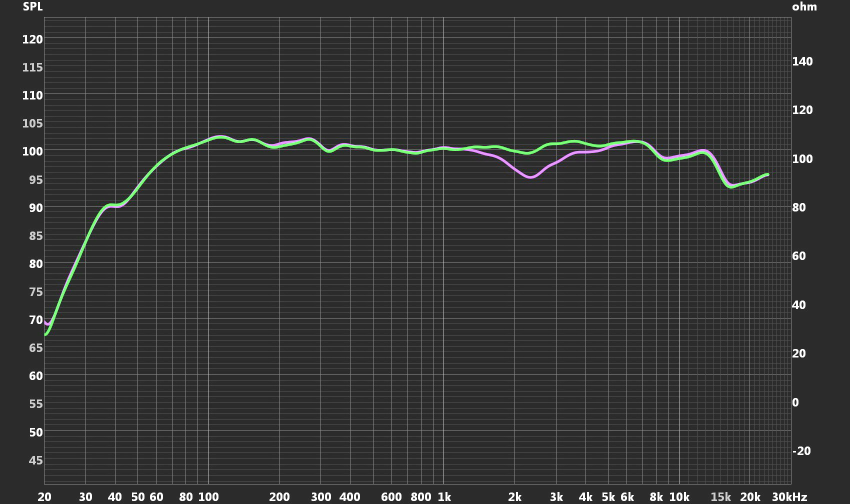Click the 105 SPL axis label

[x=32, y=123]
